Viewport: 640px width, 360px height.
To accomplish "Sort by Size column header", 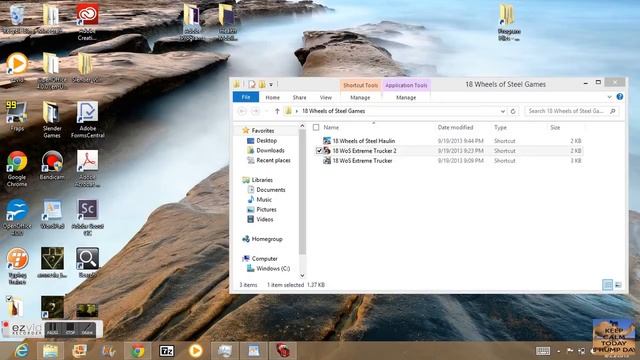I will (x=555, y=127).
